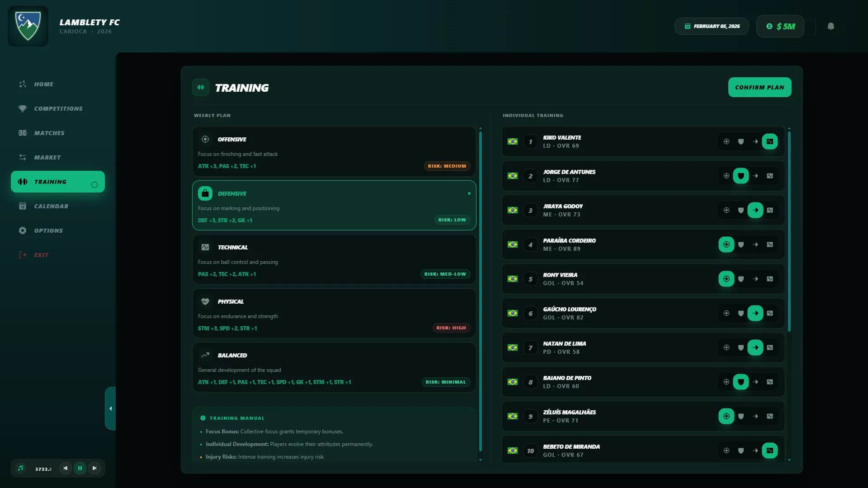Click the Training Manual info icon
The image size is (868, 488).
coord(203,418)
